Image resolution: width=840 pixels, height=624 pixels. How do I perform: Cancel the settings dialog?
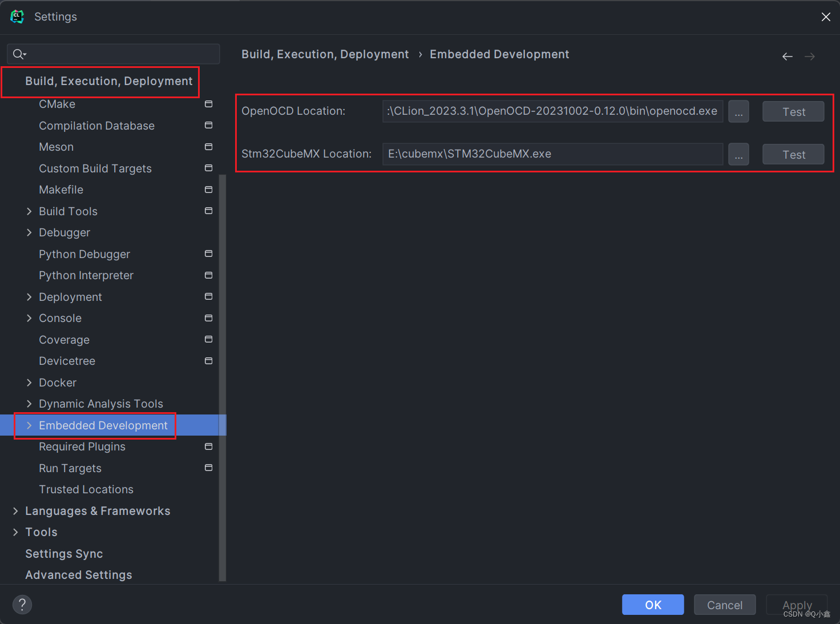725,605
